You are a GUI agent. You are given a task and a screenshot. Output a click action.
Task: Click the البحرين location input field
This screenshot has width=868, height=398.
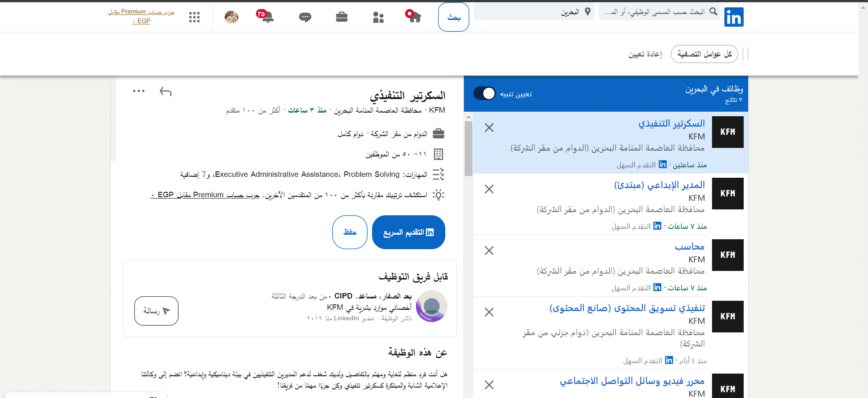534,12
